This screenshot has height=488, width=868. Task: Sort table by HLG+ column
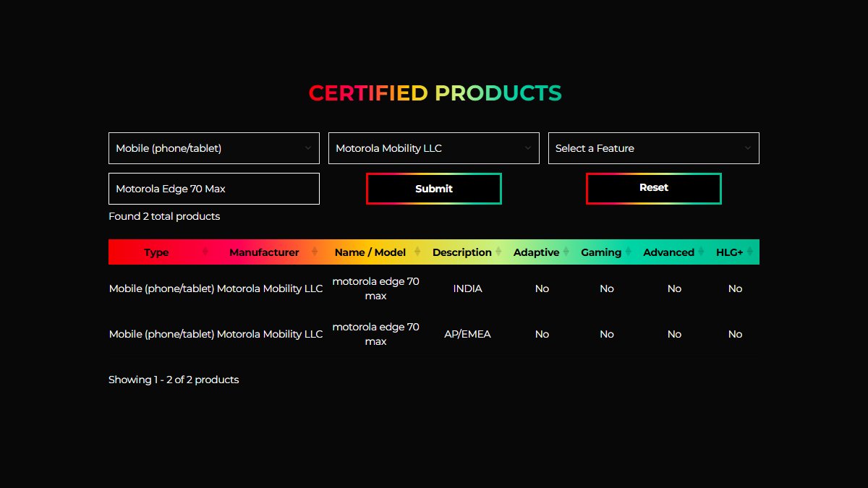pyautogui.click(x=730, y=252)
